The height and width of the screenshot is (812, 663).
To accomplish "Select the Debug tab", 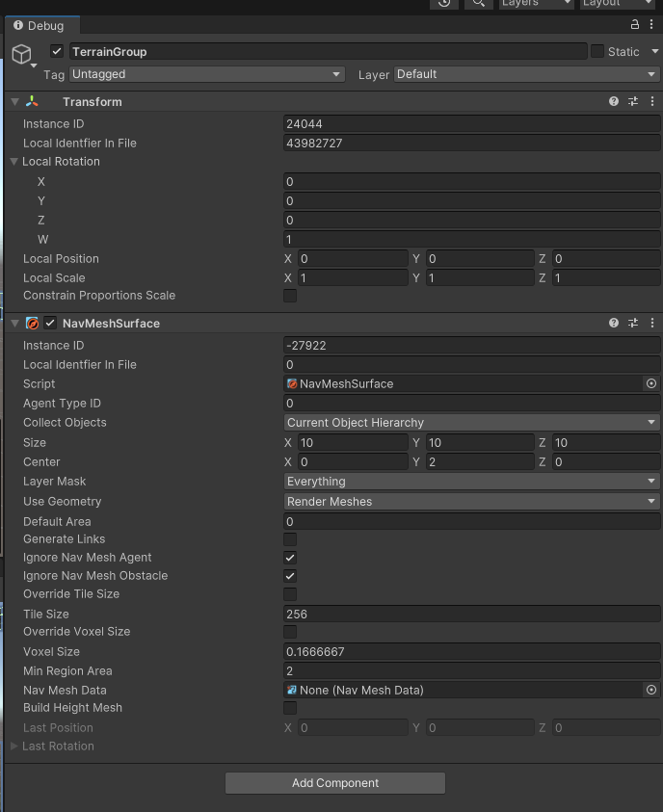I will point(40,26).
